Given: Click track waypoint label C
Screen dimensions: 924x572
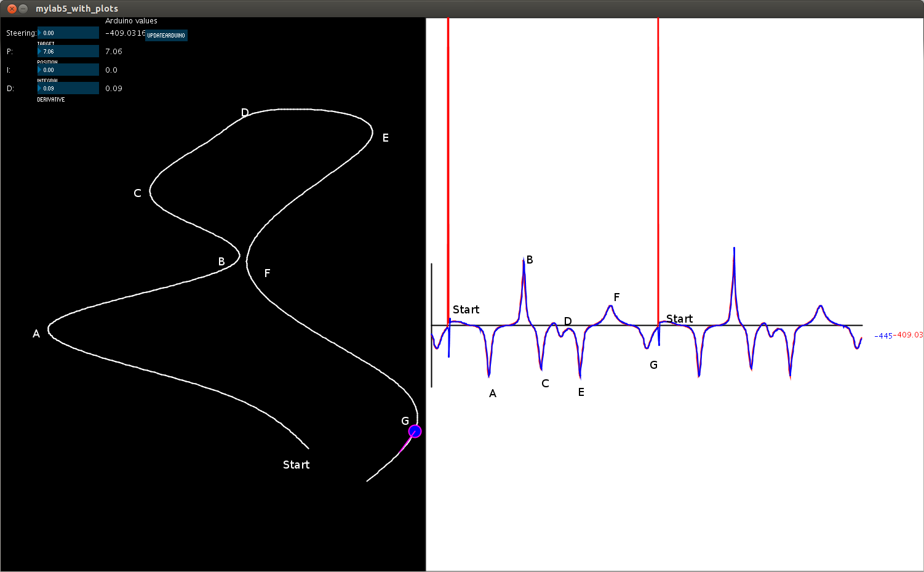Looking at the screenshot, I should click(x=138, y=193).
